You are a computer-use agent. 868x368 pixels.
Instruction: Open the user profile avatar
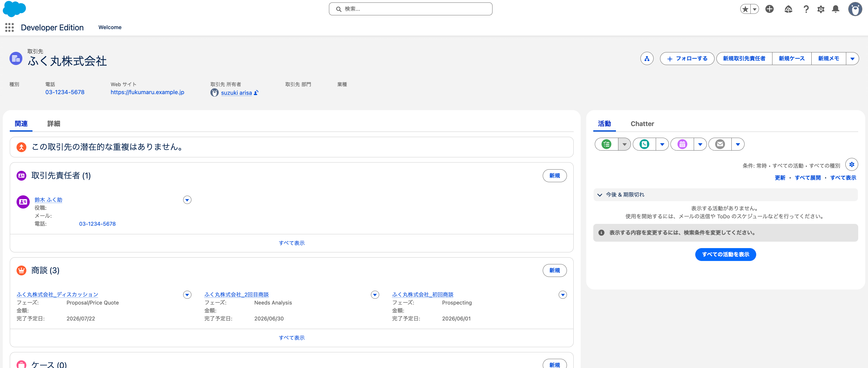(855, 9)
